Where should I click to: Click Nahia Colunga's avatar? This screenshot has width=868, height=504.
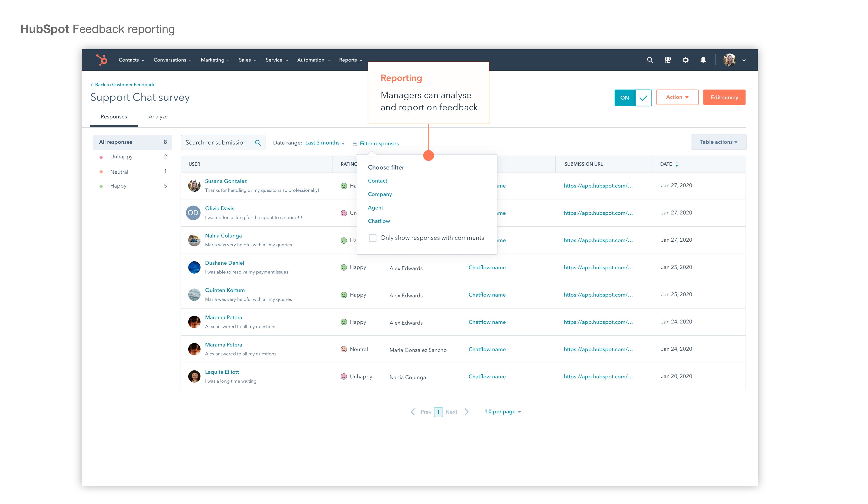tap(194, 240)
